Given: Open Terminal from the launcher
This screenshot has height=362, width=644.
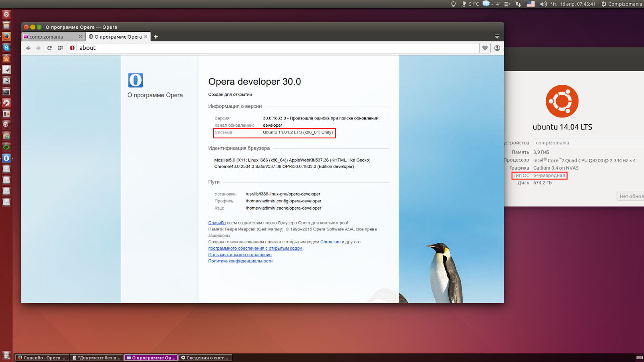Looking at the screenshot, I should tap(6, 92).
